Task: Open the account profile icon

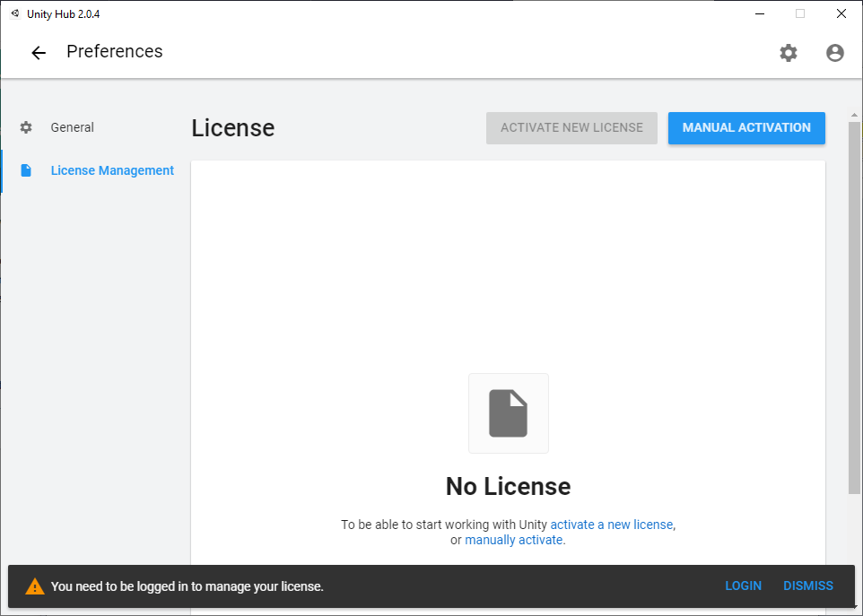Action: tap(834, 53)
